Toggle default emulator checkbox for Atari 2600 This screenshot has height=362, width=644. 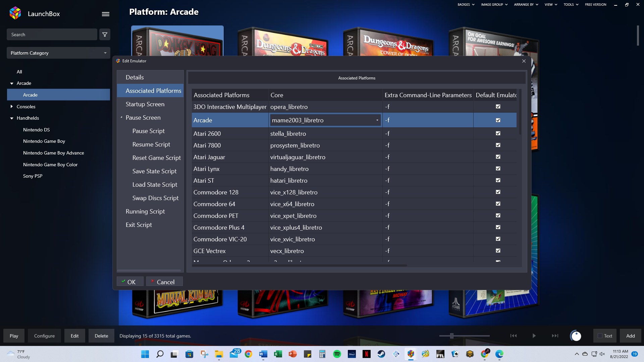coord(498,133)
